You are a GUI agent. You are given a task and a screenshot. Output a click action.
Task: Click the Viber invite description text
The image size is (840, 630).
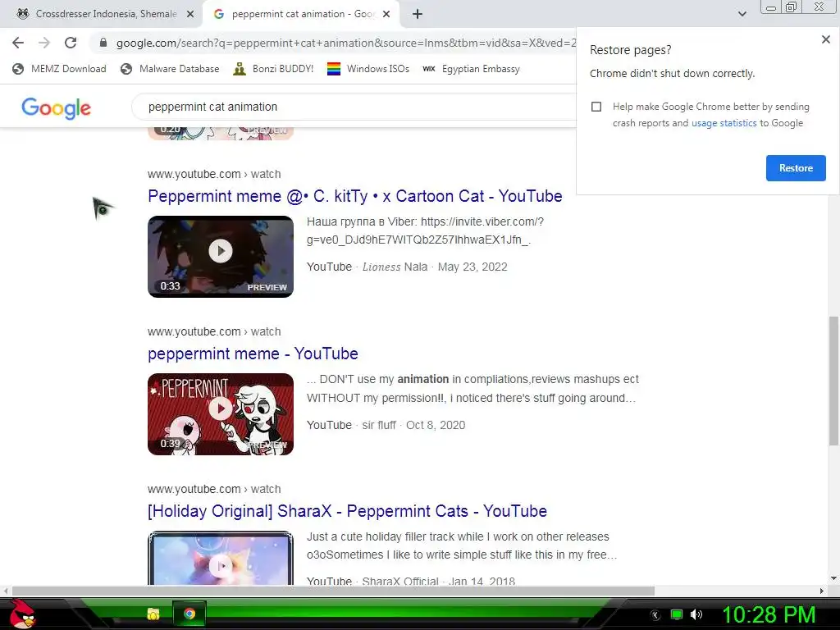[x=426, y=231]
